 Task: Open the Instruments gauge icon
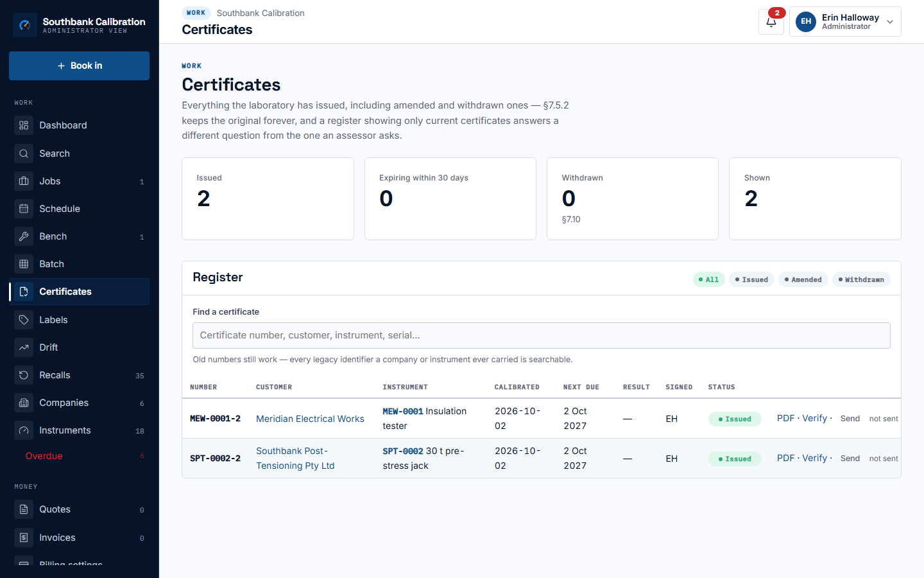point(24,430)
